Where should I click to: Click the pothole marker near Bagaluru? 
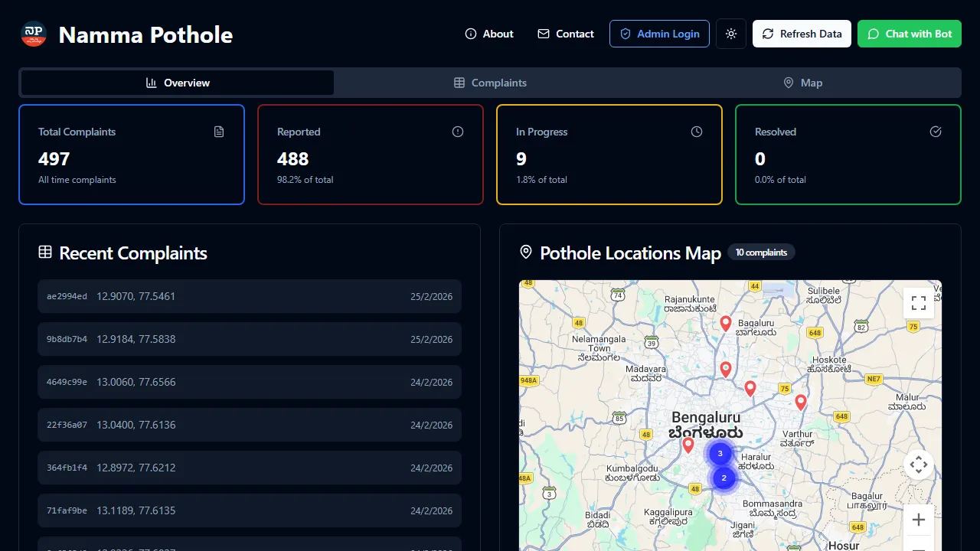(725, 324)
